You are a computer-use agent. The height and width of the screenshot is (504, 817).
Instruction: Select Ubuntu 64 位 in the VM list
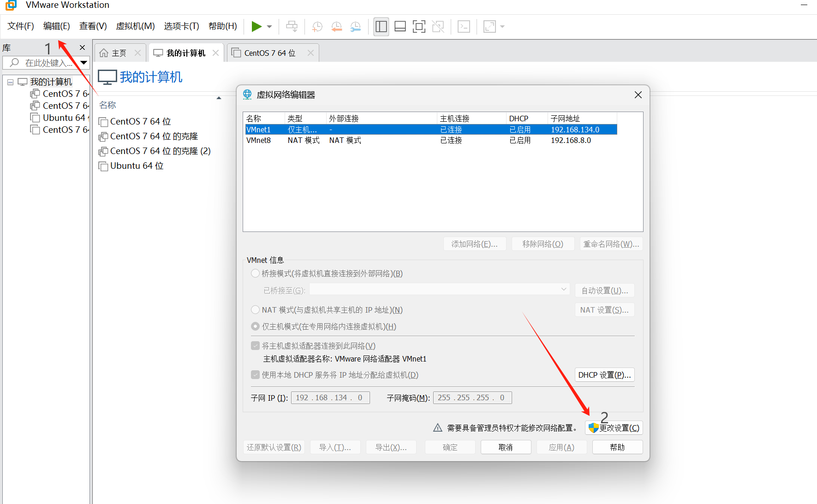(131, 166)
